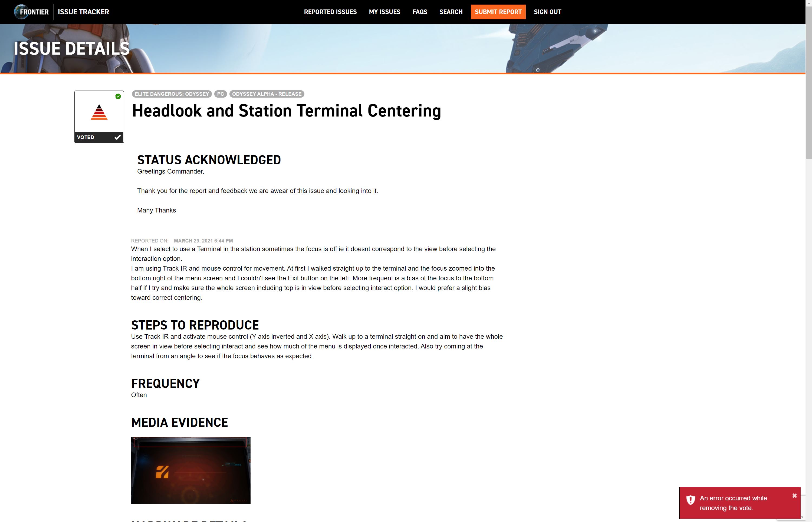Click the 'Media Evidence' heading
This screenshot has width=812, height=522.
[x=179, y=422]
